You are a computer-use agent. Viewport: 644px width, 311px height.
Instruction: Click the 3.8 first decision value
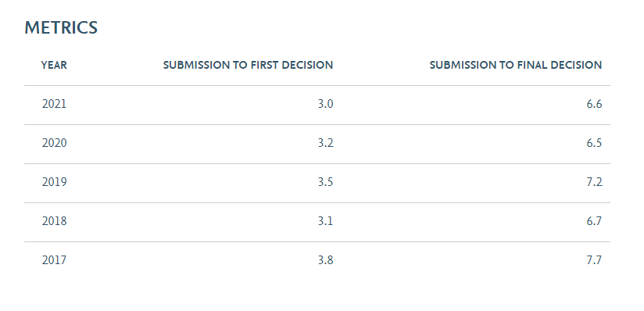pos(325,260)
